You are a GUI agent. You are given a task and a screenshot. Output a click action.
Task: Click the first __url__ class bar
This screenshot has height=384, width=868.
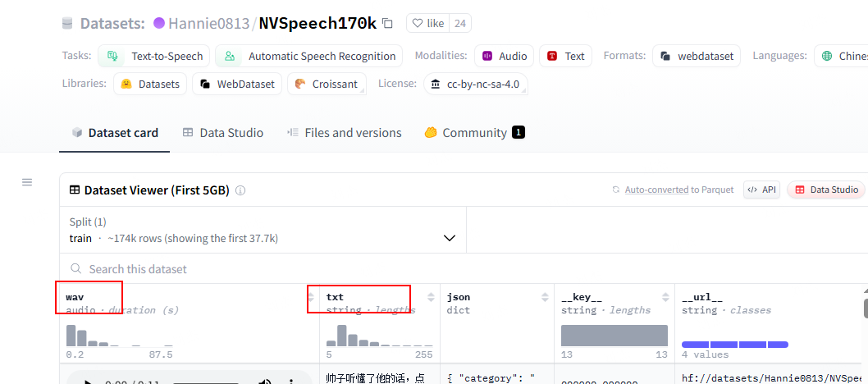tap(695, 345)
